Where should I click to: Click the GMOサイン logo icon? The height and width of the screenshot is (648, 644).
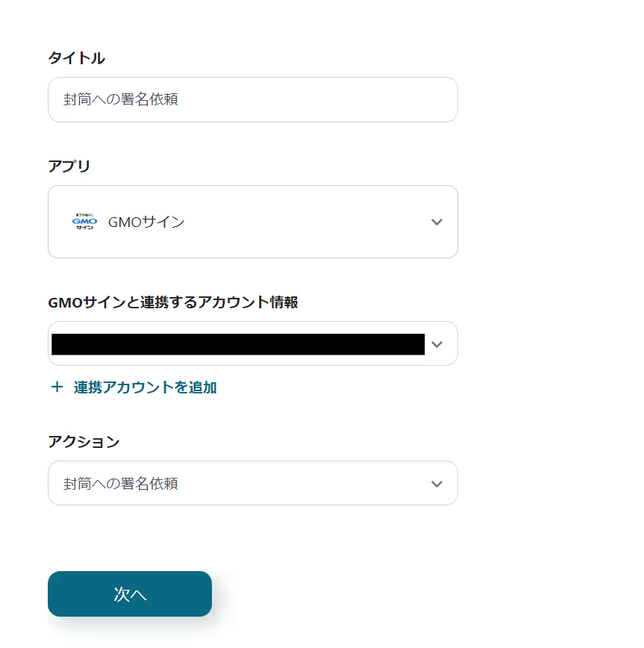[x=84, y=222]
